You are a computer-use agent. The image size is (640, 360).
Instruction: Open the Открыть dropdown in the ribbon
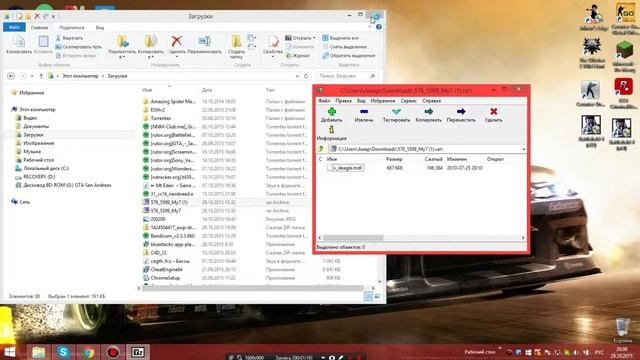tap(300, 38)
